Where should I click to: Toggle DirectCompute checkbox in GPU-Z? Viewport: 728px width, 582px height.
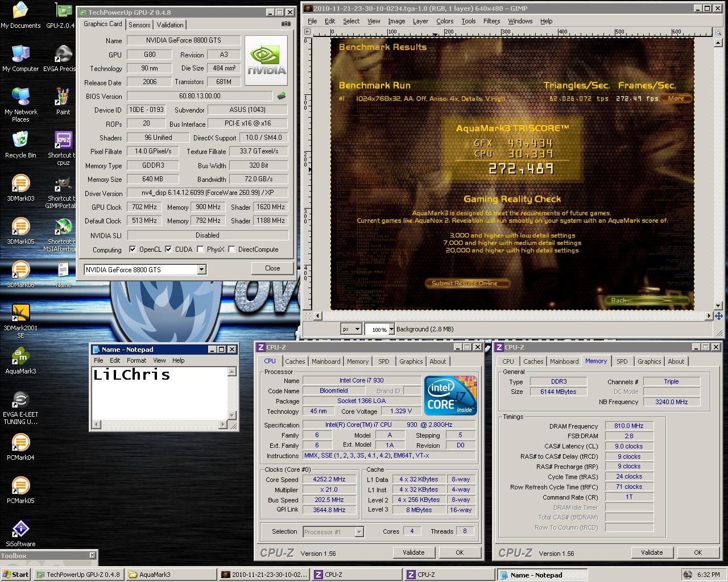click(231, 249)
